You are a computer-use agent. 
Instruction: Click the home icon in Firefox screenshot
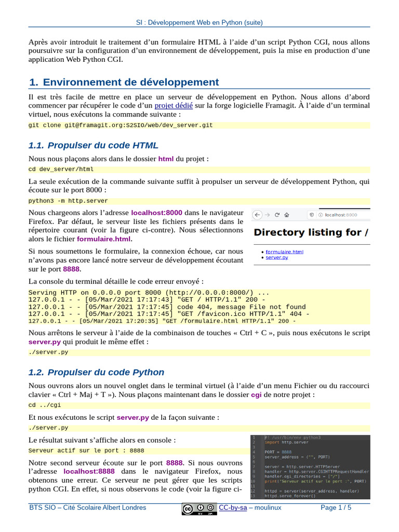pos(287,215)
